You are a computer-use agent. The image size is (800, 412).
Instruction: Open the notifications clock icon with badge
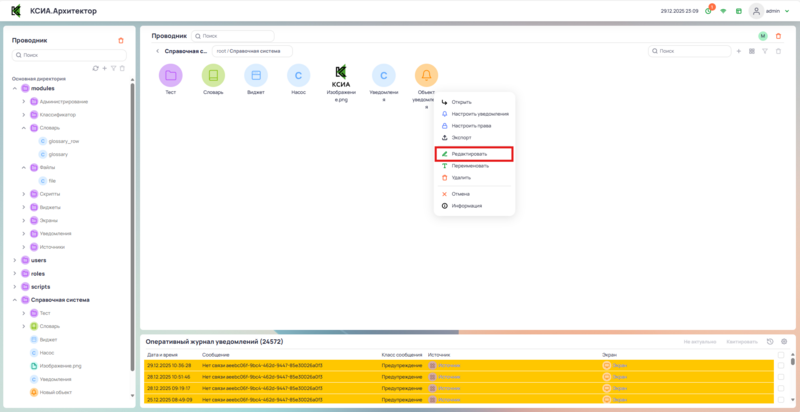708,11
